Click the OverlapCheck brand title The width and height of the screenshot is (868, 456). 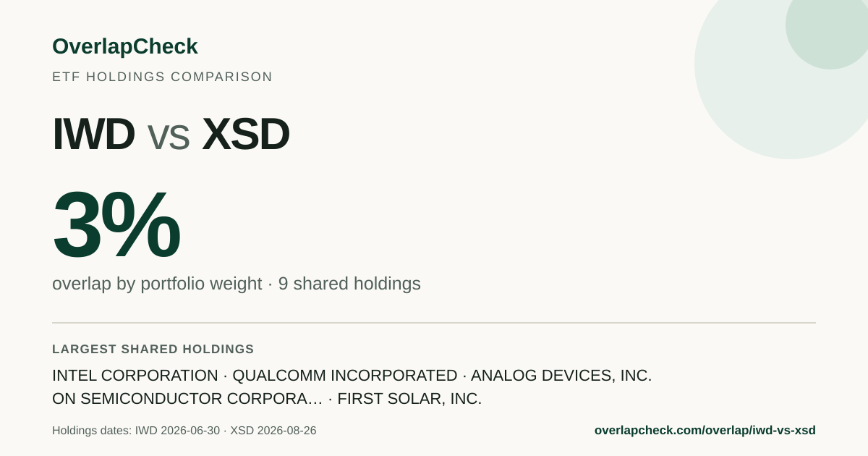pos(124,46)
